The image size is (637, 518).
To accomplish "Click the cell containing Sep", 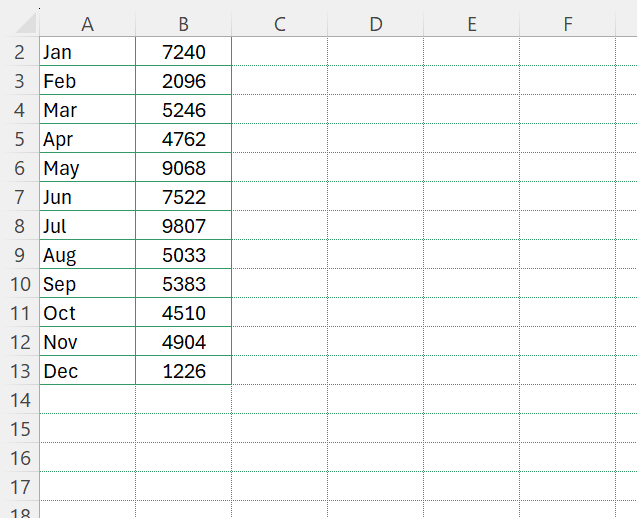I will coord(88,284).
